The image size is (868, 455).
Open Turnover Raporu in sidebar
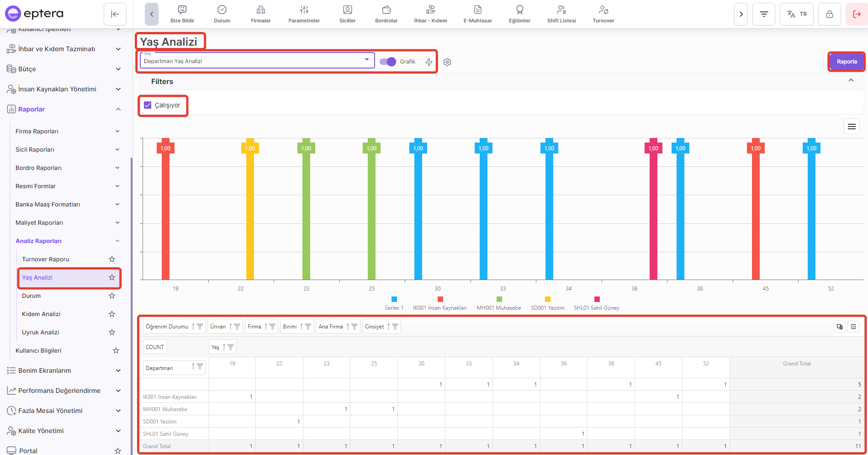[x=46, y=259]
